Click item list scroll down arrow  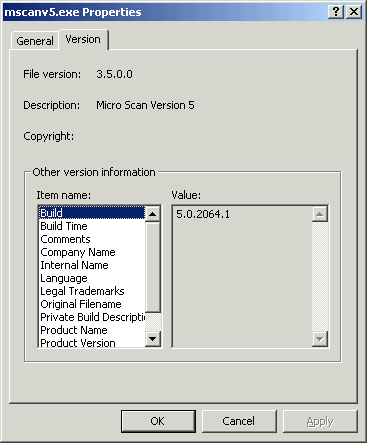(x=153, y=339)
